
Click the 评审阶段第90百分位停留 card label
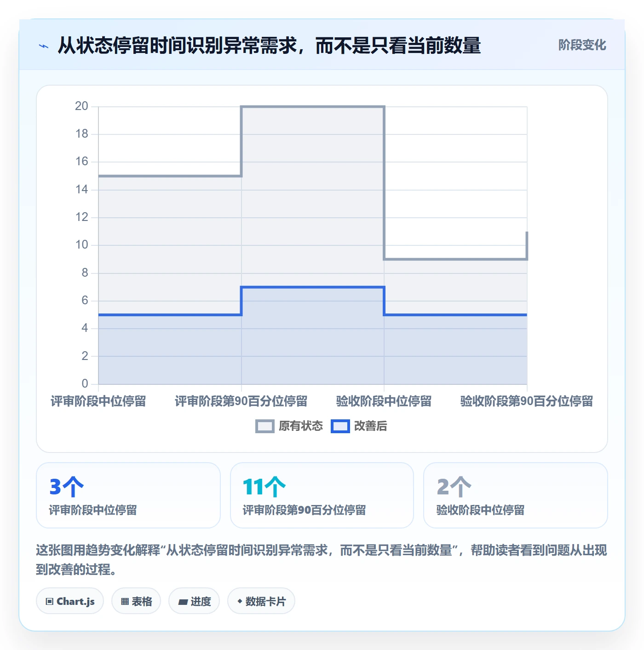click(304, 510)
